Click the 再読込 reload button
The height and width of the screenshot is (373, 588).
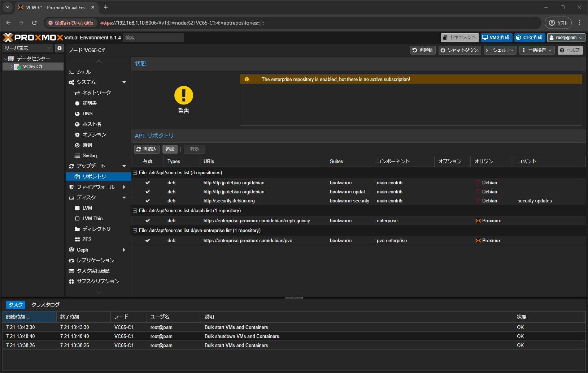(147, 149)
